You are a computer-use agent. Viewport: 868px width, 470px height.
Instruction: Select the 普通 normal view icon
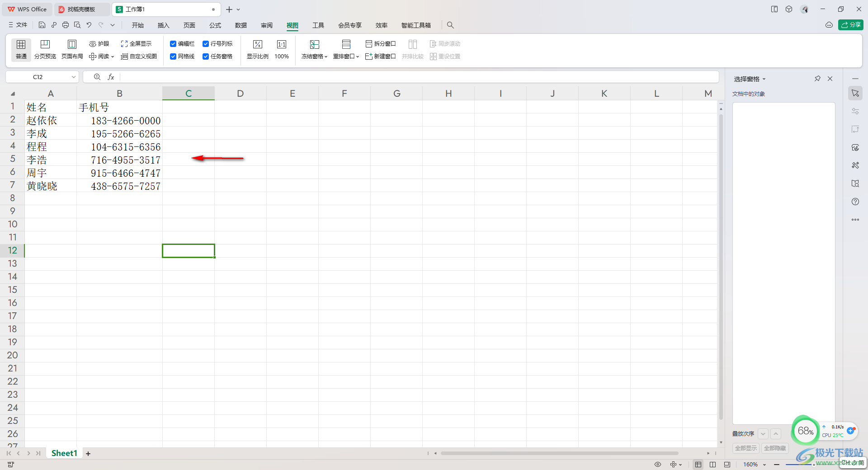tap(21, 49)
